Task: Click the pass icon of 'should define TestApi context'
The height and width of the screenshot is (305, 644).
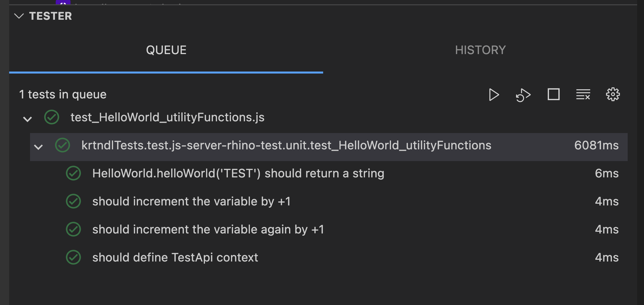Action: tap(74, 257)
